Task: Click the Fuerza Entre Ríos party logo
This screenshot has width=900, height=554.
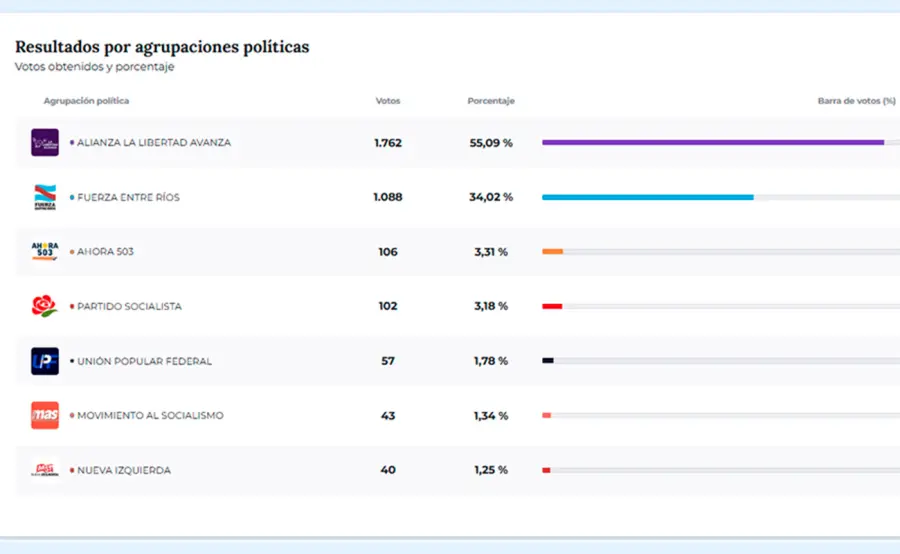Action: pos(45,197)
